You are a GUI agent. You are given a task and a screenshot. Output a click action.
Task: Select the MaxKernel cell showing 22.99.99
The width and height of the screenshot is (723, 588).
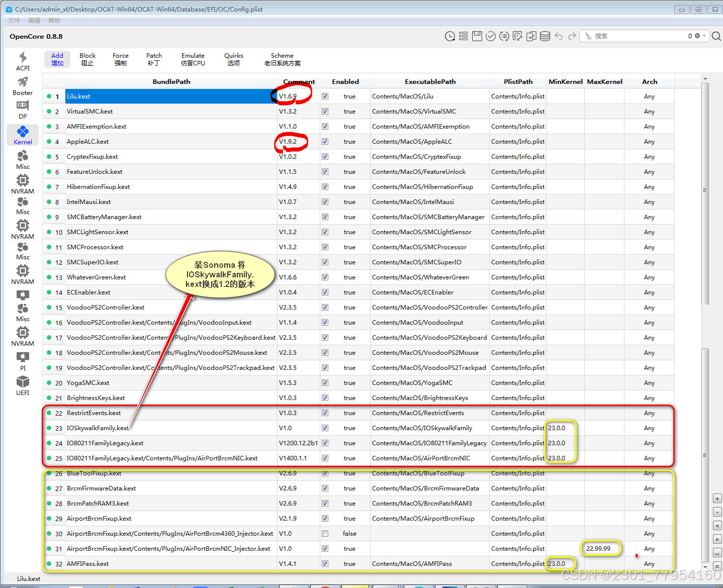pyautogui.click(x=604, y=549)
